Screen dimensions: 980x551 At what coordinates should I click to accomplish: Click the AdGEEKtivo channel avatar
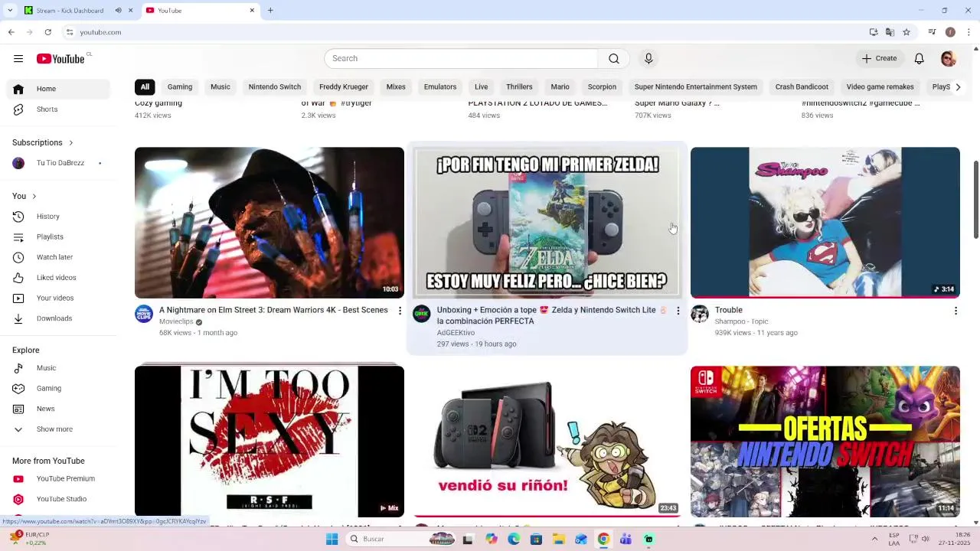coord(422,314)
